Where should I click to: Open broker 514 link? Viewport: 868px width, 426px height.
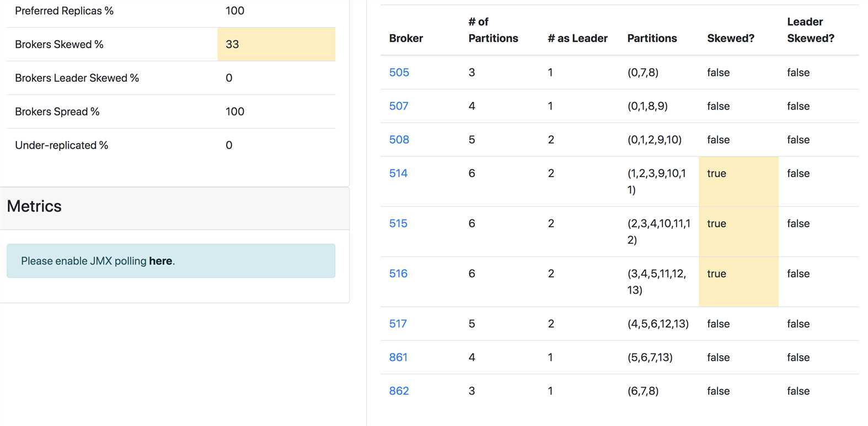click(398, 173)
